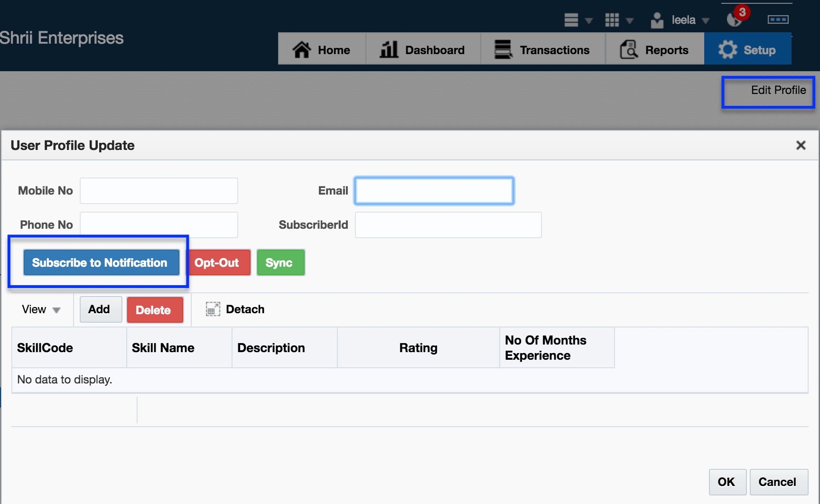820x504 pixels.
Task: Open the Transactions tab
Action: (542, 50)
